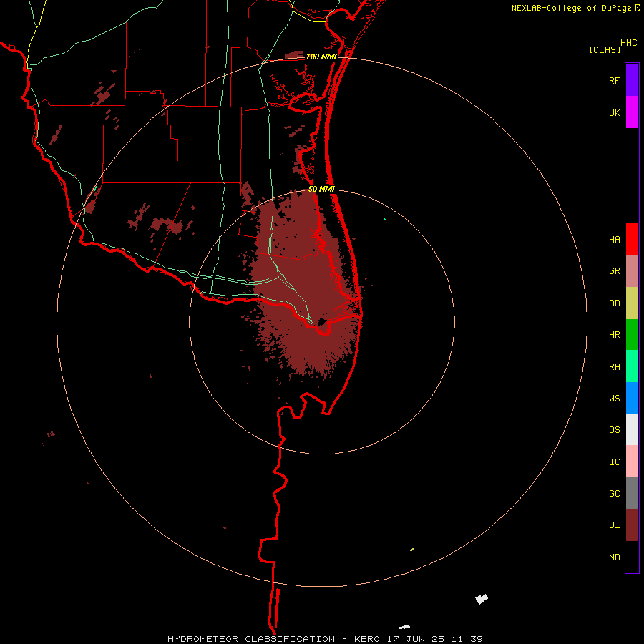Click the UK legend label

click(x=614, y=113)
